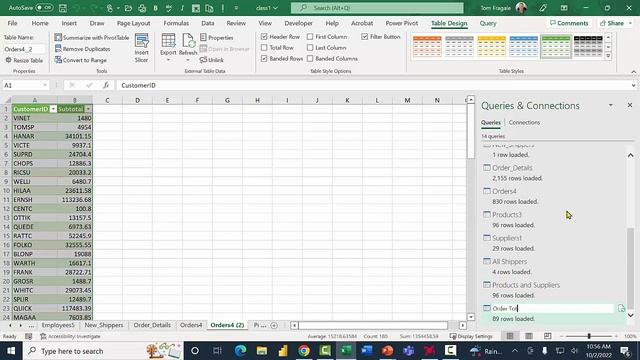Image resolution: width=640 pixels, height=360 pixels.
Task: Uncheck the Header Row checkbox
Action: tap(264, 37)
